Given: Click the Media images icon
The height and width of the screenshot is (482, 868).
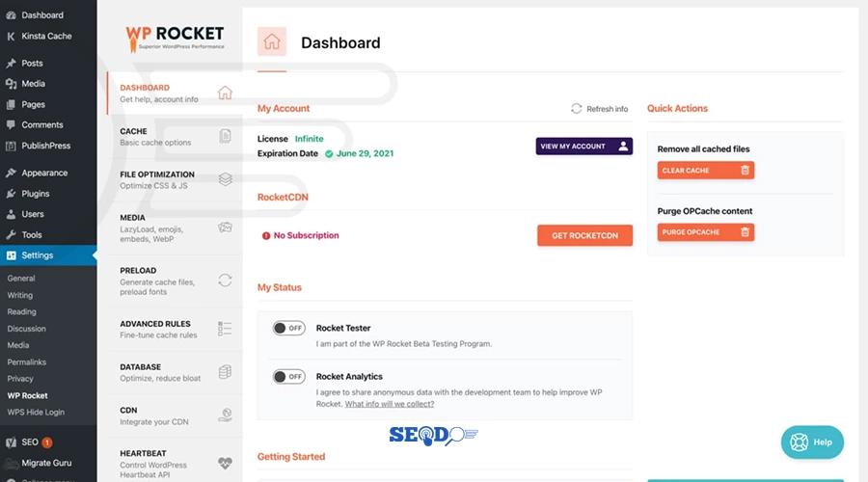Looking at the screenshot, I should [x=225, y=228].
